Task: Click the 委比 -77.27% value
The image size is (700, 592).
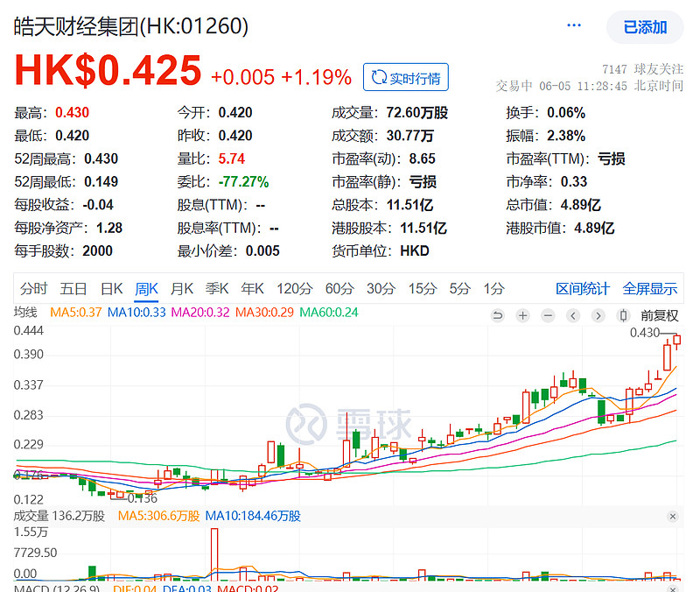Action: [244, 182]
